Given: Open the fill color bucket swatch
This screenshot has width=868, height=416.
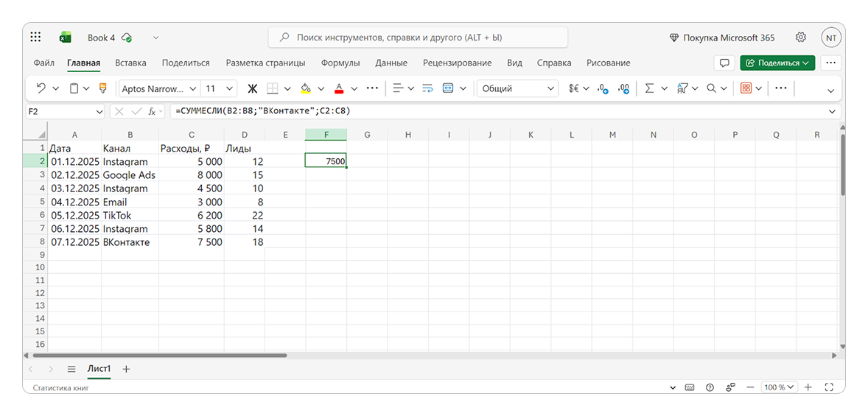Looking at the screenshot, I should (x=306, y=88).
